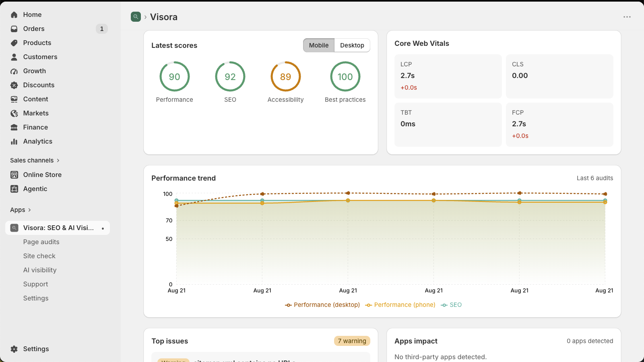
Task: Click the Products tag icon
Action: 14,43
